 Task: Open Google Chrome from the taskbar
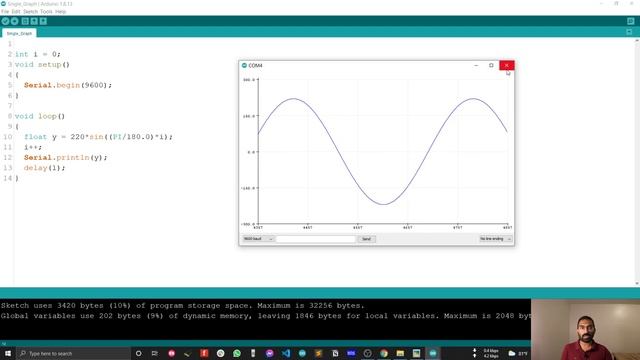(x=384, y=353)
